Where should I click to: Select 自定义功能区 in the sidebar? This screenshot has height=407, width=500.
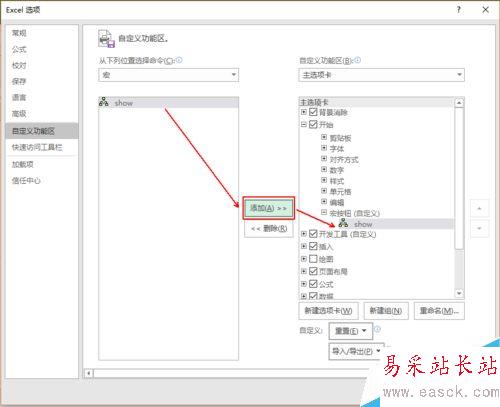click(x=42, y=131)
